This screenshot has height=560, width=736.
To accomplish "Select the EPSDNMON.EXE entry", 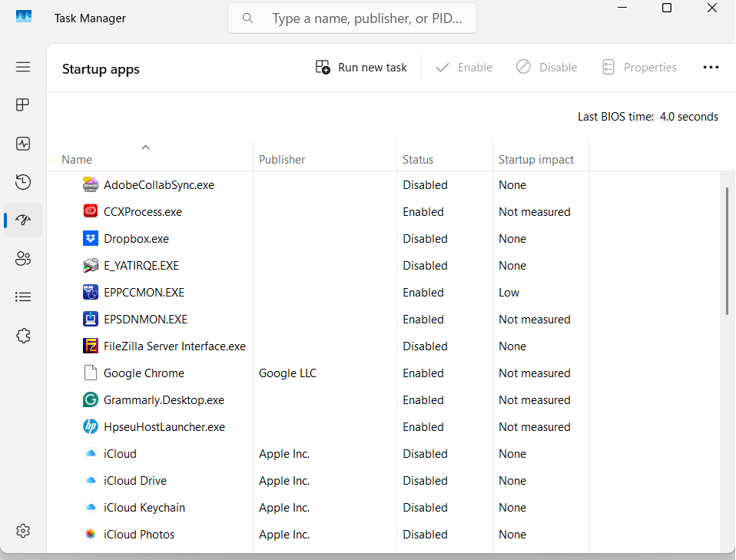I will (145, 320).
